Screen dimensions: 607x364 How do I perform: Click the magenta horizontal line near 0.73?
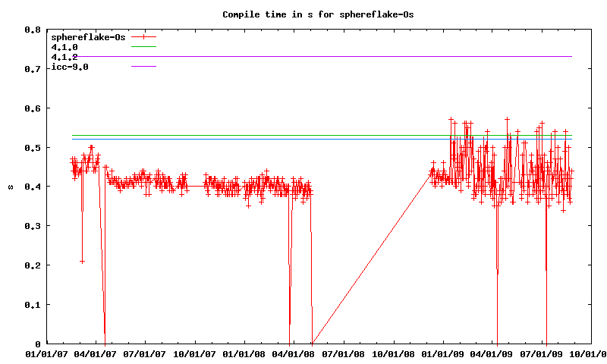click(341, 56)
